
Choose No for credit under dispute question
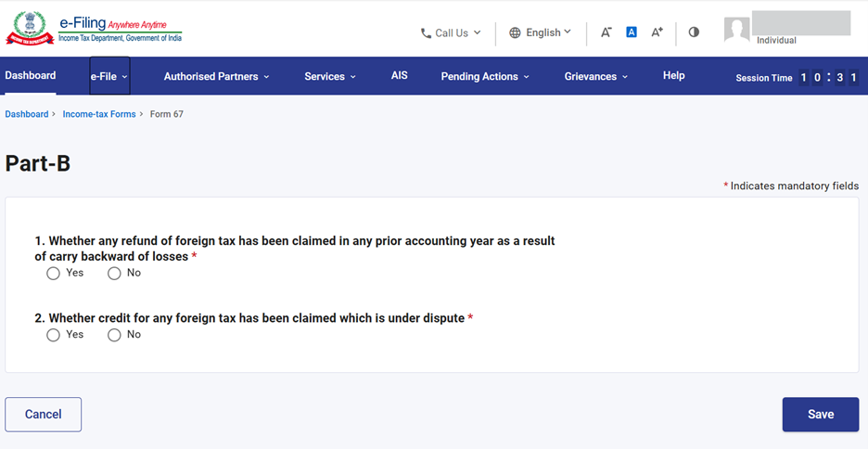click(115, 335)
